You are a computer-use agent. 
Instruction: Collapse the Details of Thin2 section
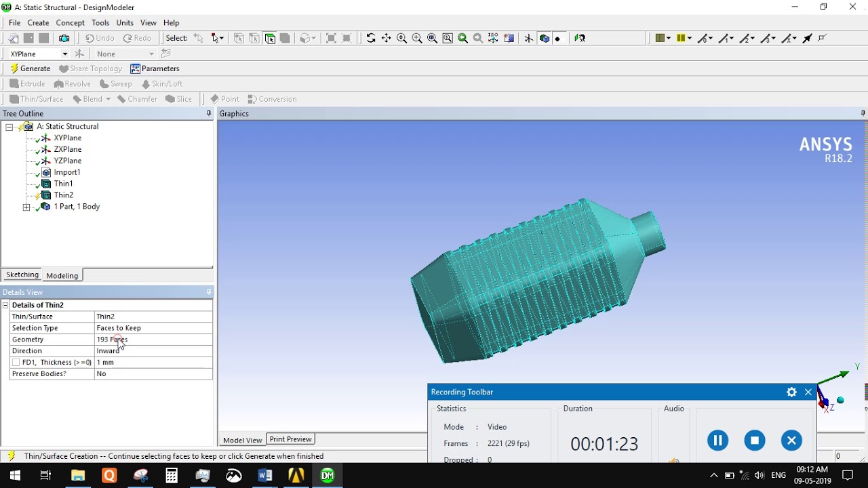pyautogui.click(x=5, y=305)
